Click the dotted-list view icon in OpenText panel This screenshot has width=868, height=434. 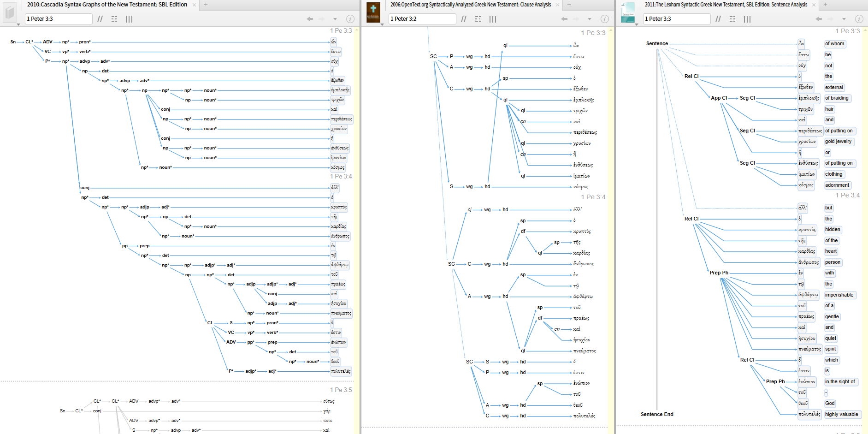pos(478,19)
